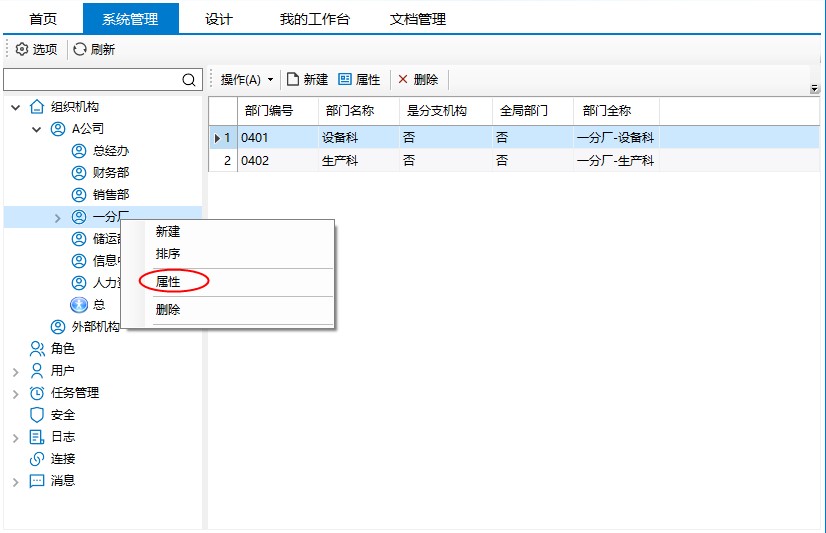Expand the 一分厂 tree node
Viewport: 826px width, 533px height.
point(57,218)
